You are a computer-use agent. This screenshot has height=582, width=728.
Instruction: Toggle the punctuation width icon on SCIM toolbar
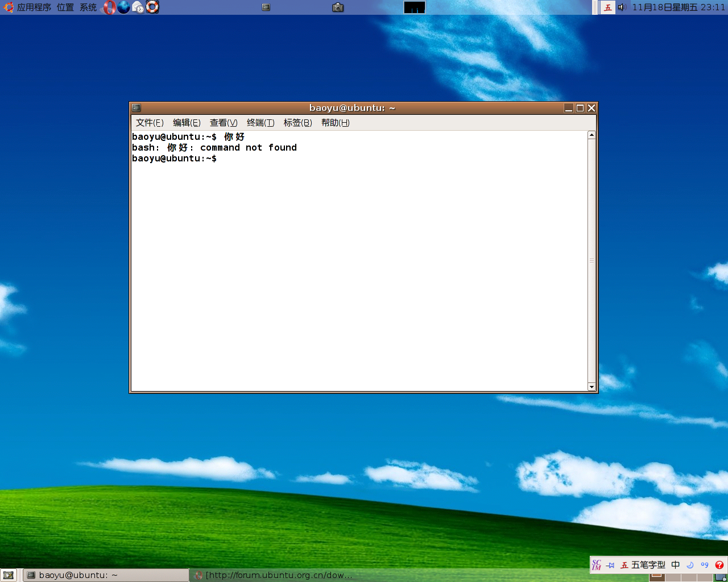click(705, 565)
